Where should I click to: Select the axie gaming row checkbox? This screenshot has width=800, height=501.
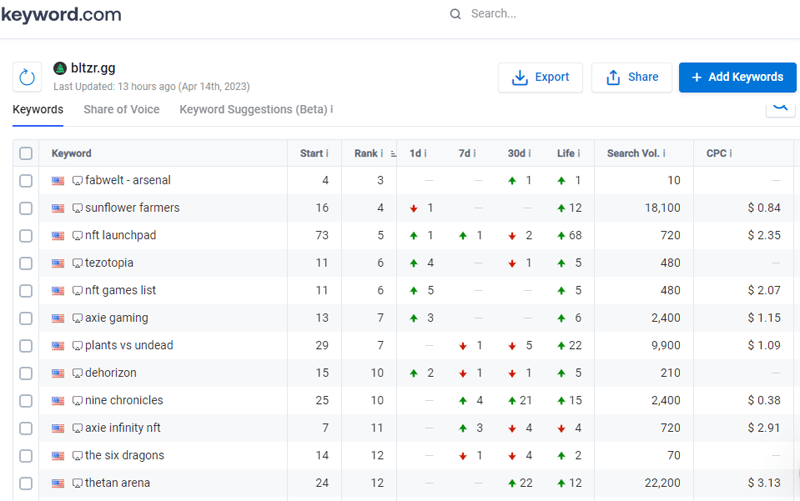(x=26, y=318)
